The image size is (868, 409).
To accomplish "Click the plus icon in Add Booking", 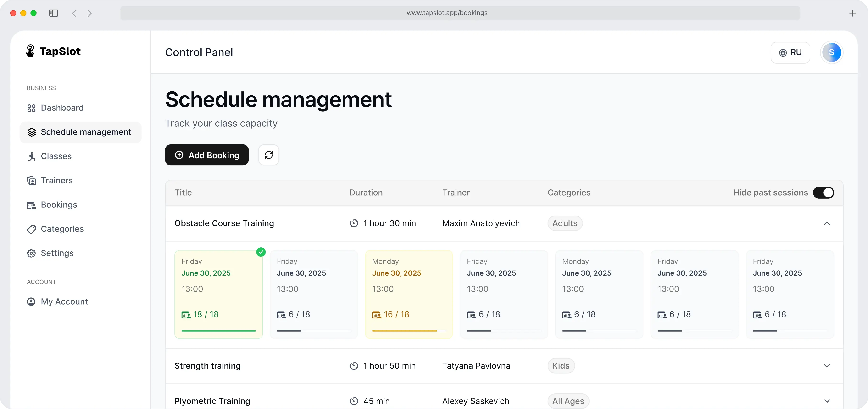I will (179, 155).
